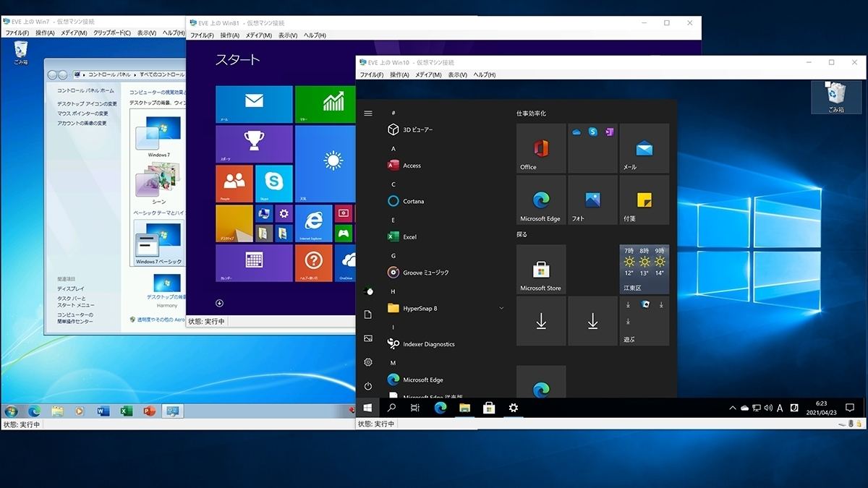Click マウス ポインターの変更 link in Win7
Screen dimensions: 868x488
pyautogui.click(x=82, y=114)
